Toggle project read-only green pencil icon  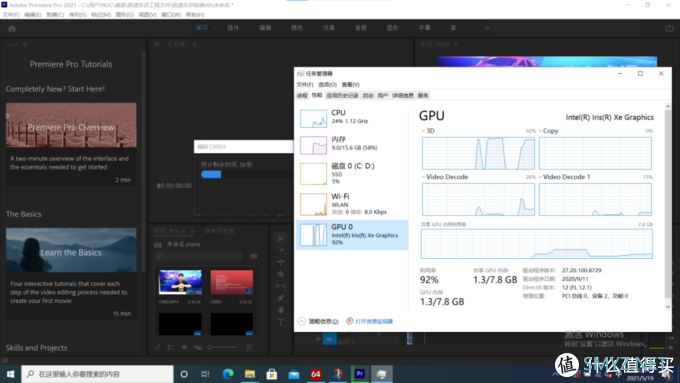click(x=158, y=347)
